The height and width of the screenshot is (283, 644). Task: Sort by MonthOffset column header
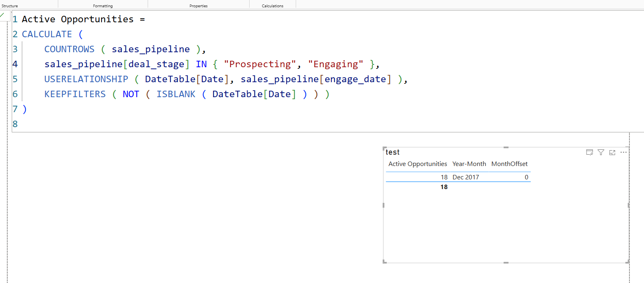tap(509, 164)
